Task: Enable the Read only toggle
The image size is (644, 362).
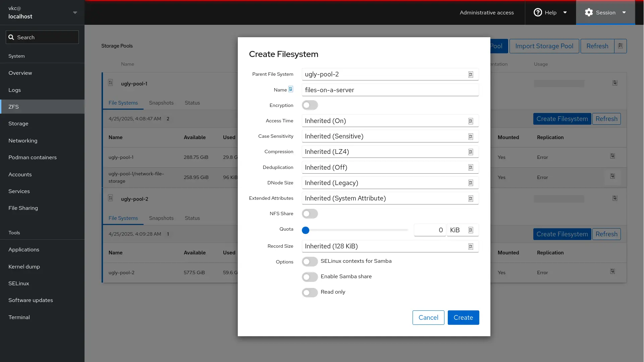Action: click(310, 292)
